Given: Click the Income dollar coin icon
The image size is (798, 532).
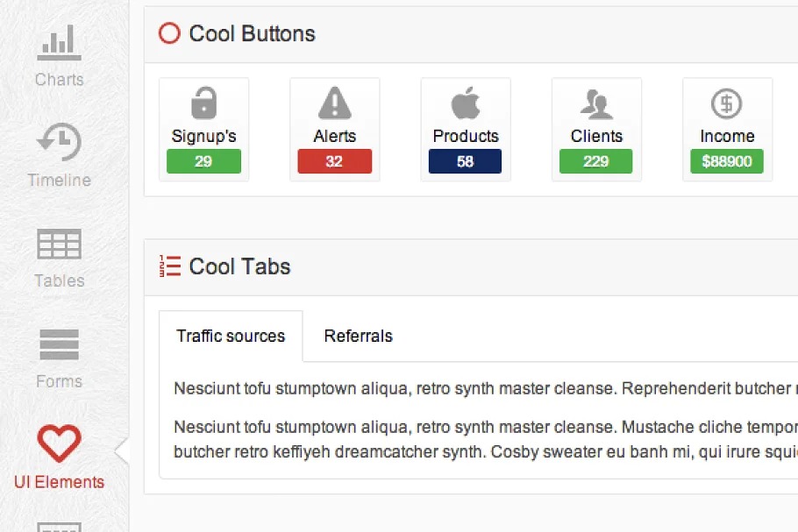Looking at the screenshot, I should (x=726, y=104).
